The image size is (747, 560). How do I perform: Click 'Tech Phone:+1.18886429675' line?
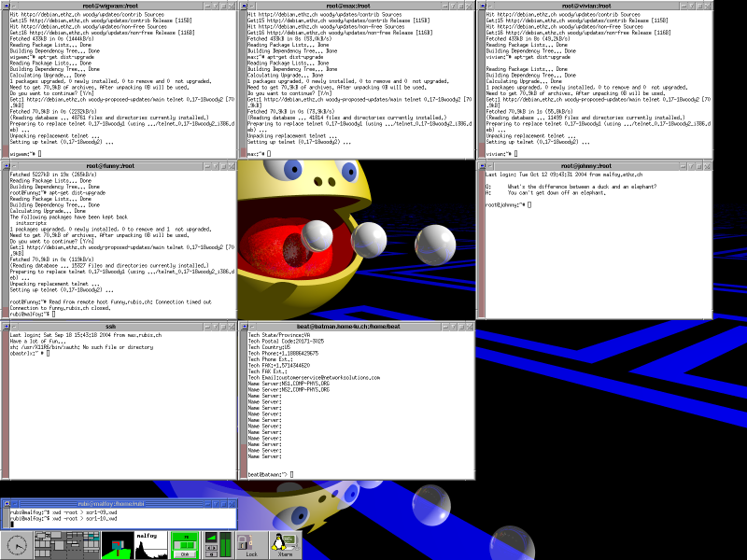point(283,354)
